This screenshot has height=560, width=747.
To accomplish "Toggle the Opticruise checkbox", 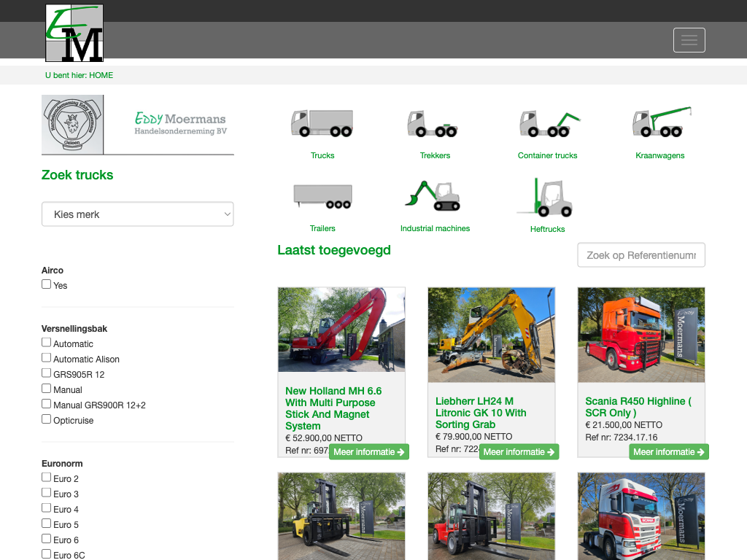I will (47, 419).
